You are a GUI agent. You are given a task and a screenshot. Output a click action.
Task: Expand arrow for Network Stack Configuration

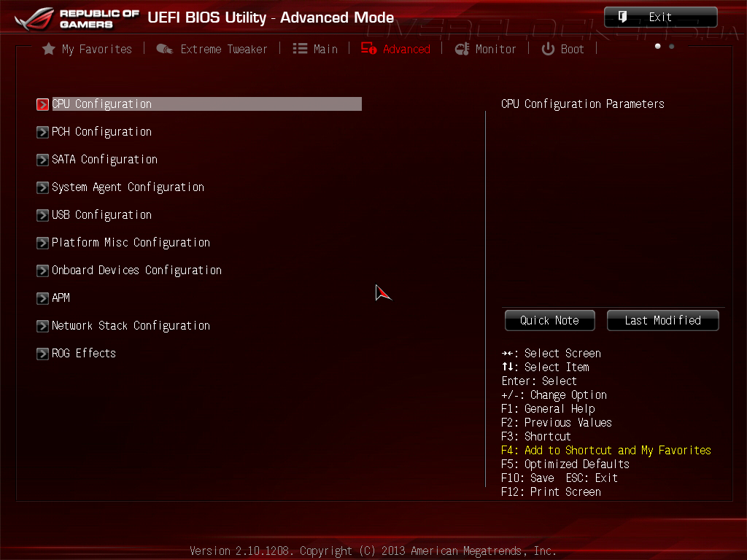click(42, 326)
